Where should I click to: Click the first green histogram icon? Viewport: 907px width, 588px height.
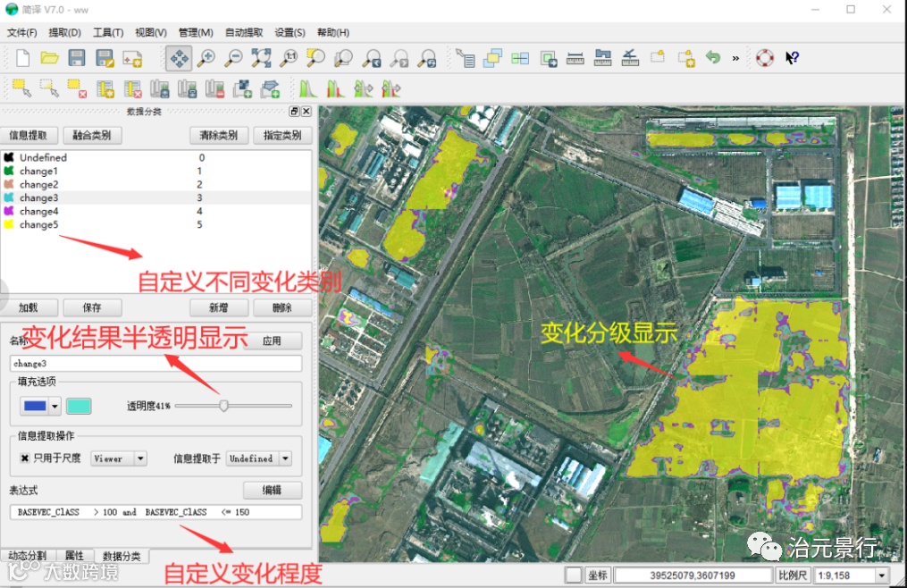pyautogui.click(x=307, y=88)
